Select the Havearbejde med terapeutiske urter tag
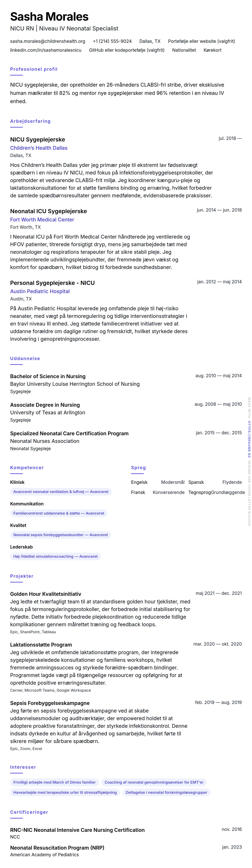This screenshot has width=252, height=868. click(65, 792)
